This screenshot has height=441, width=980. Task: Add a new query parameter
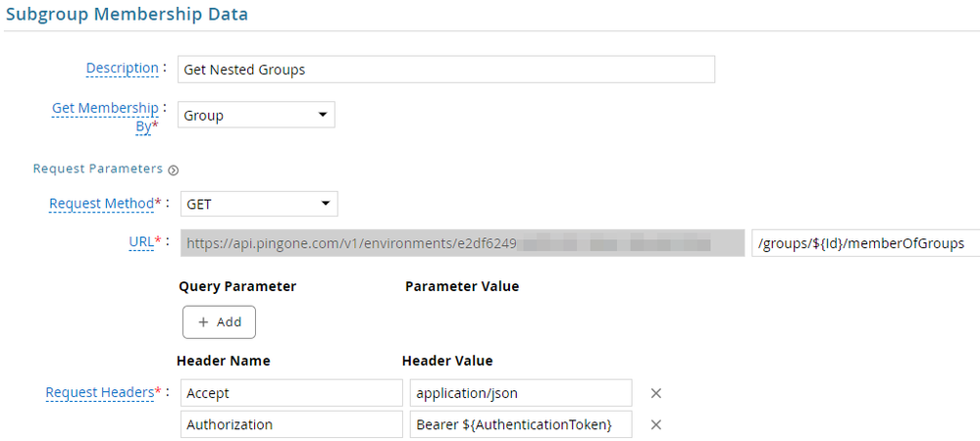coord(220,321)
